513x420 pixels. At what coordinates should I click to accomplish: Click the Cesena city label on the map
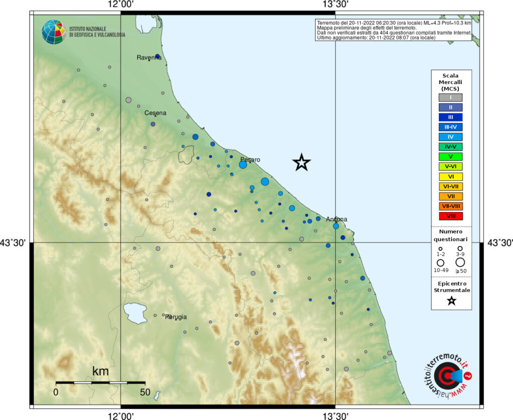[x=155, y=113]
